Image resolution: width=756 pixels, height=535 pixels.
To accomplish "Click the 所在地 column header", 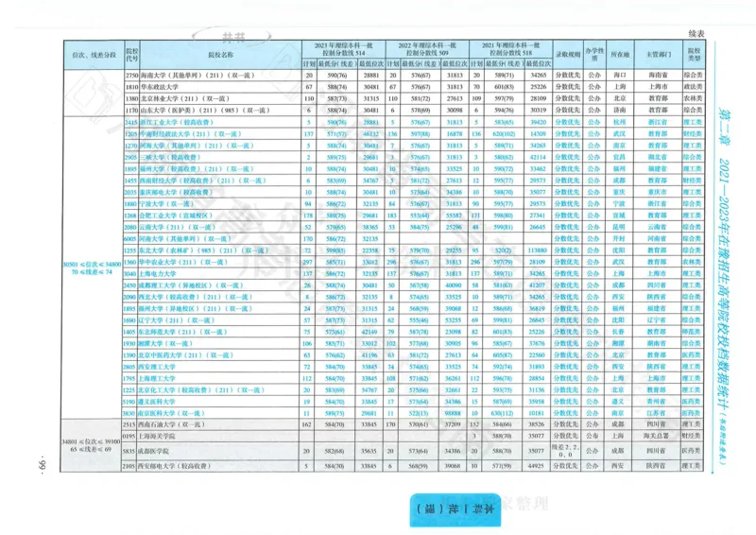I will click(620, 55).
